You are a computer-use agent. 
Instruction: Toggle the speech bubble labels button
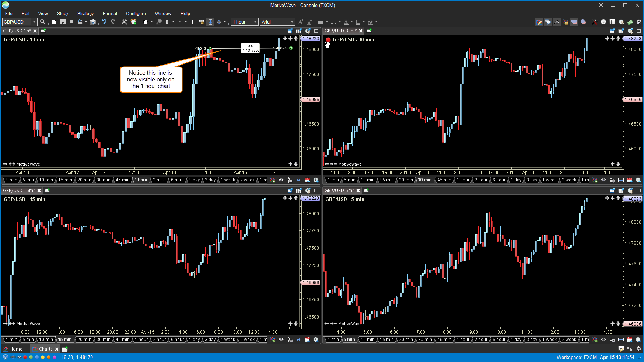point(548,22)
